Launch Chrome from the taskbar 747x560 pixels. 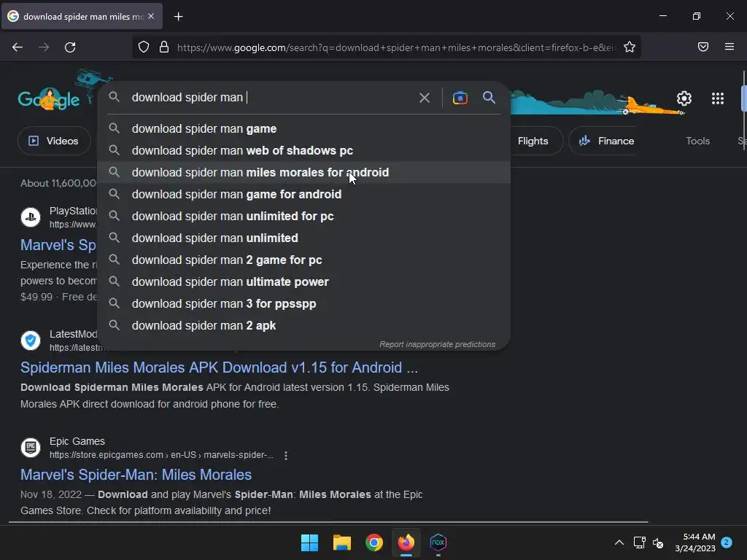click(374, 542)
